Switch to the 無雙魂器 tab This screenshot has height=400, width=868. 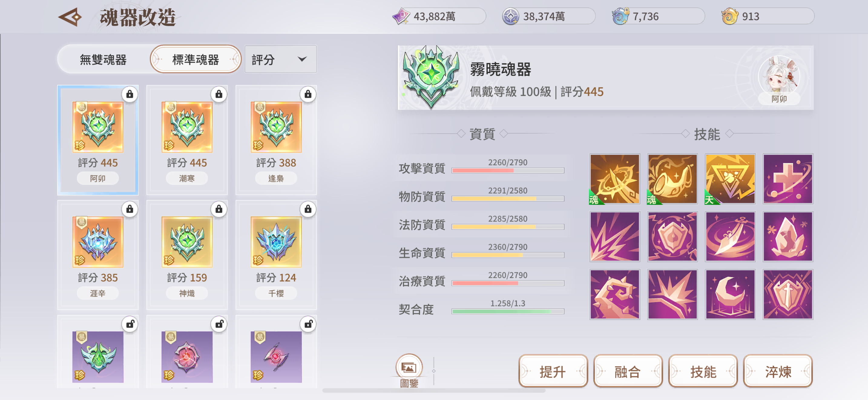103,59
